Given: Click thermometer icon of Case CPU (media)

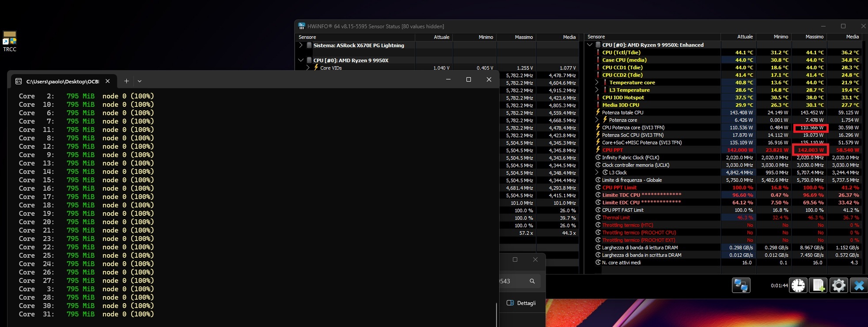Looking at the screenshot, I should pyautogui.click(x=598, y=60).
